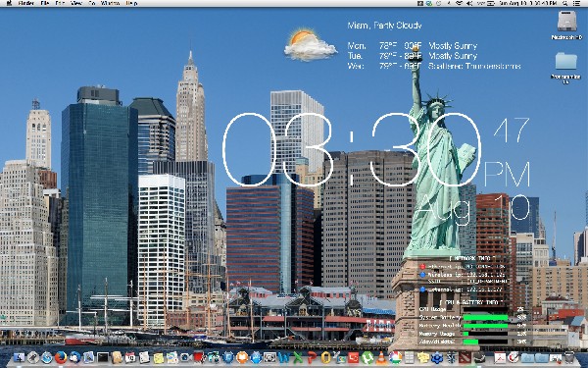Open Calendar icon in the dock
Viewport: 588px width, 368px height.
[x=130, y=357]
